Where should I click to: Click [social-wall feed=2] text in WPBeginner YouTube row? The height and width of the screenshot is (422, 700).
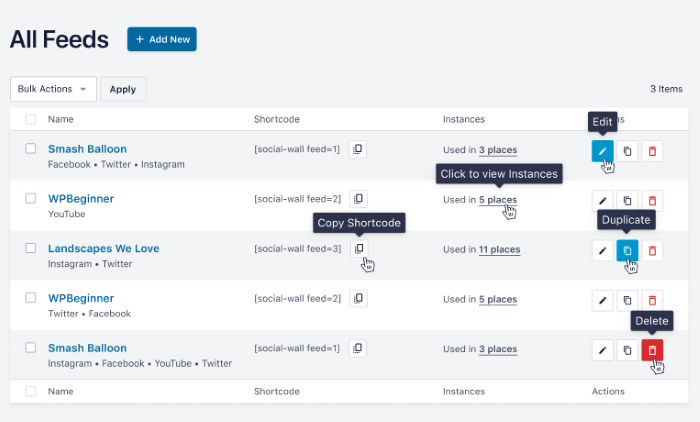(298, 199)
